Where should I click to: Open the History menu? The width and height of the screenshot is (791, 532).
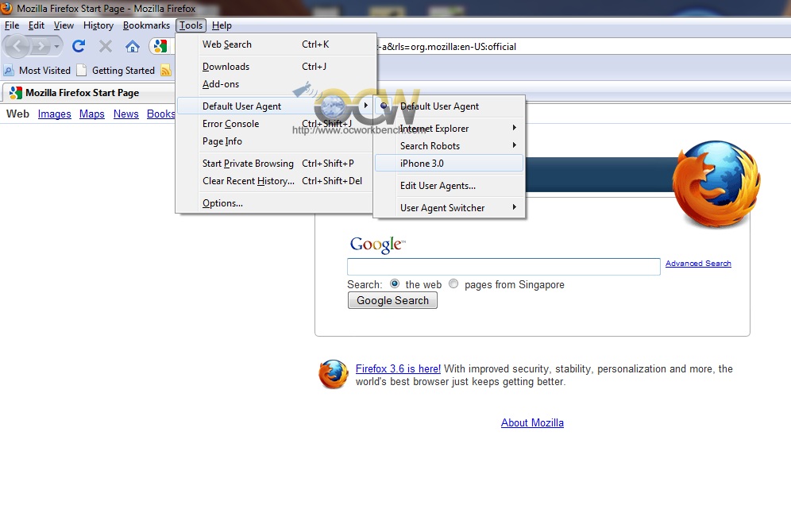pos(98,25)
